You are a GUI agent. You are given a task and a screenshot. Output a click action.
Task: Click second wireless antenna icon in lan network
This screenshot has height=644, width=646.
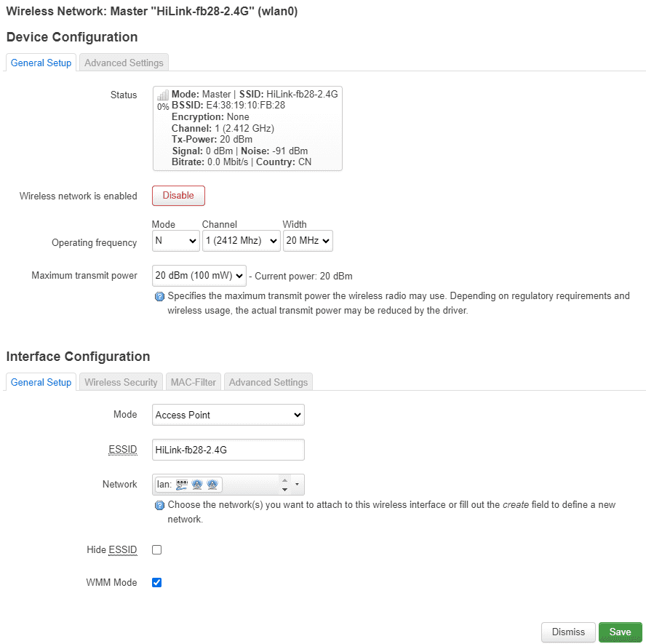click(212, 485)
